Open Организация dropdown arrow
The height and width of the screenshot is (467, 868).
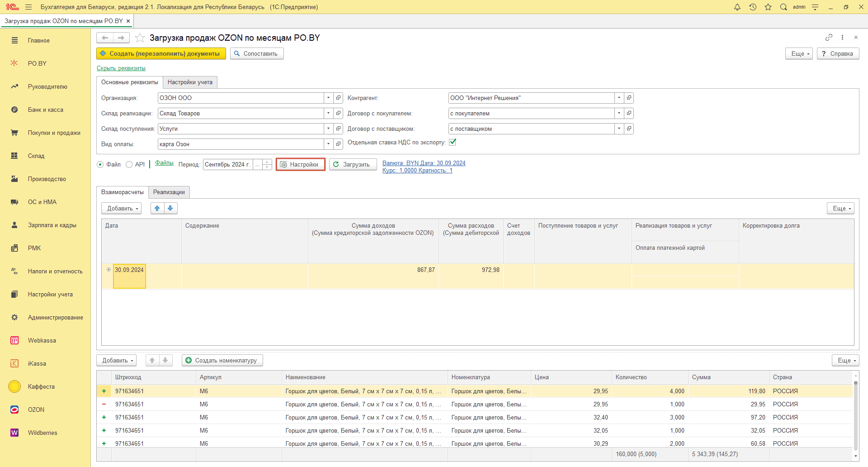point(329,98)
